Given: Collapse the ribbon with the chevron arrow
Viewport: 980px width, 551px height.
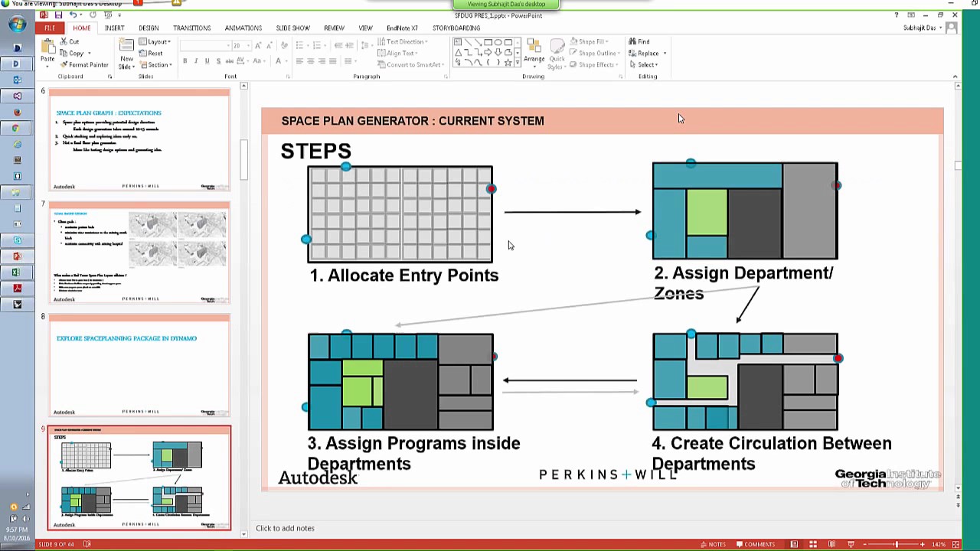Looking at the screenshot, I should pyautogui.click(x=955, y=77).
